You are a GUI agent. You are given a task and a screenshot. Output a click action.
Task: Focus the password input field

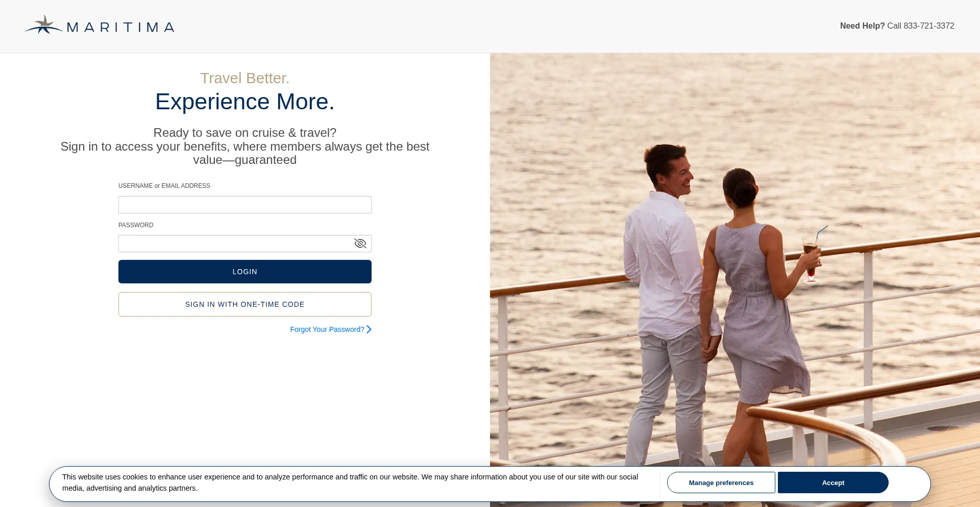pos(235,244)
